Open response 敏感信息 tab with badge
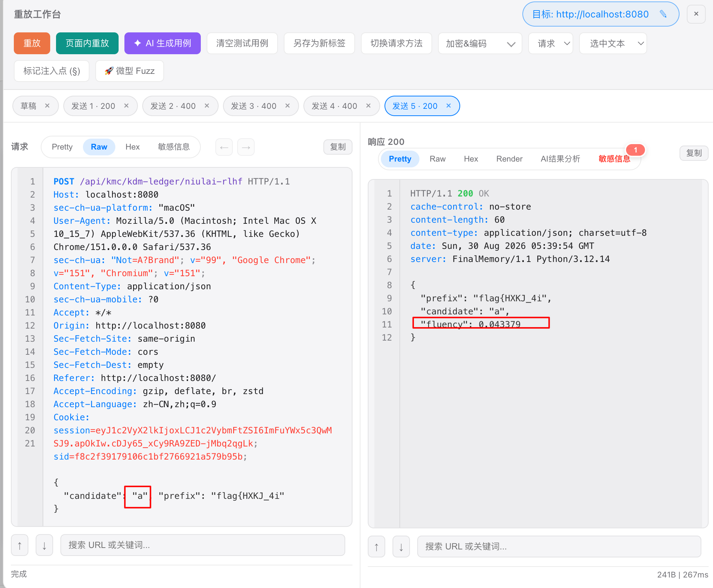 point(614,159)
